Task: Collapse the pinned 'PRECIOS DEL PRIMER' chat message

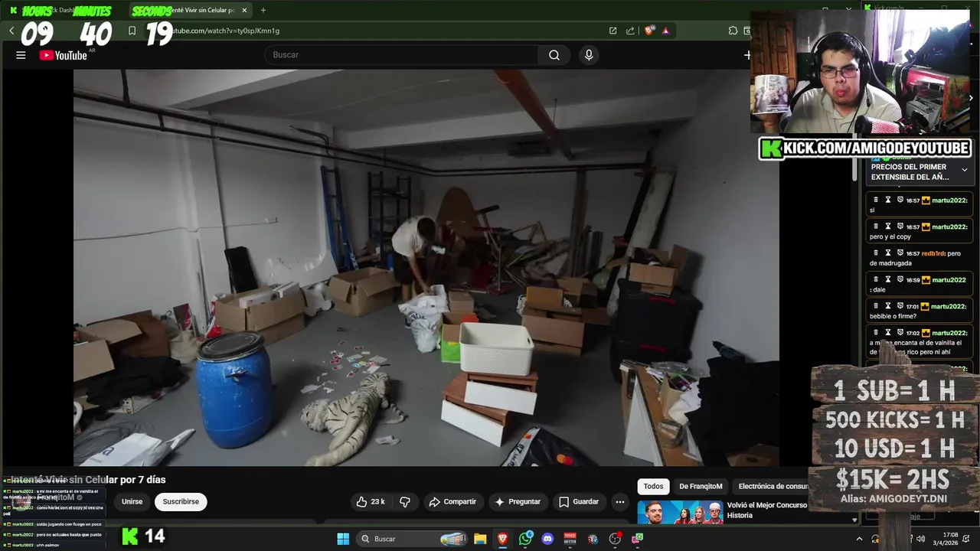Action: [x=965, y=170]
